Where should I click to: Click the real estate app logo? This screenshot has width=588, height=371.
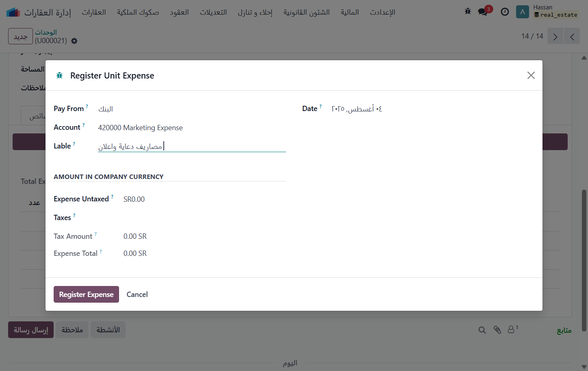[x=13, y=12]
